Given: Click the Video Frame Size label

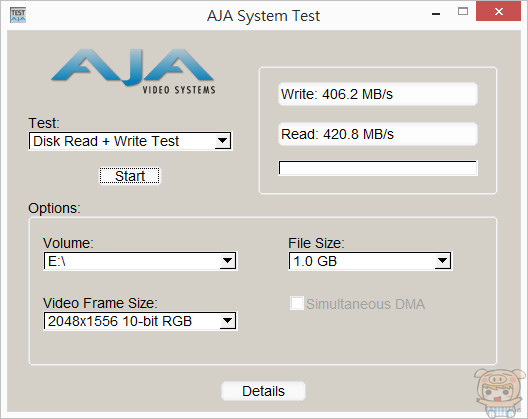Looking at the screenshot, I should coord(100,303).
